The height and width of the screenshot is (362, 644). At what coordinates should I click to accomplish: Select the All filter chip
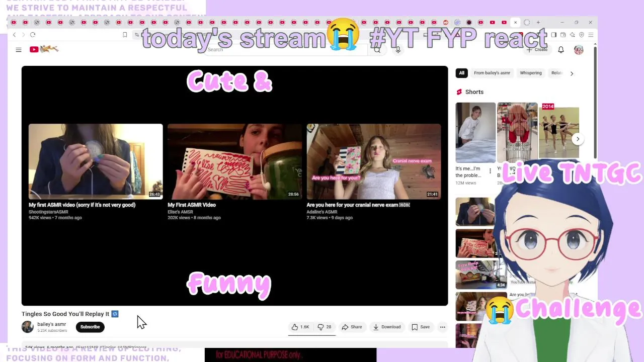(461, 73)
